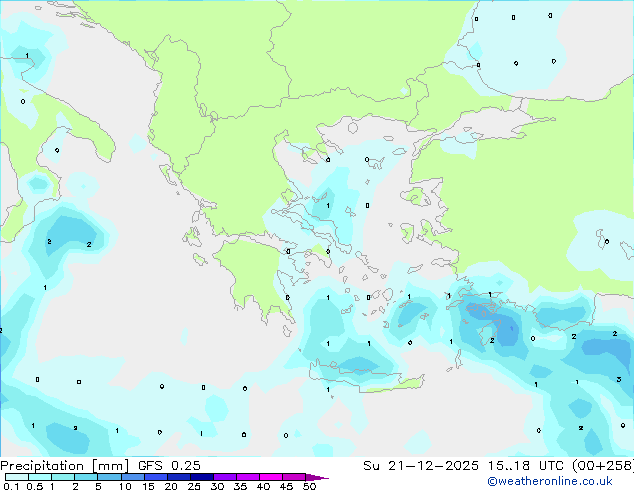The width and height of the screenshot is (634, 490).
Task: Click the 5–10 mm legend swatch
Action: pos(110,477)
